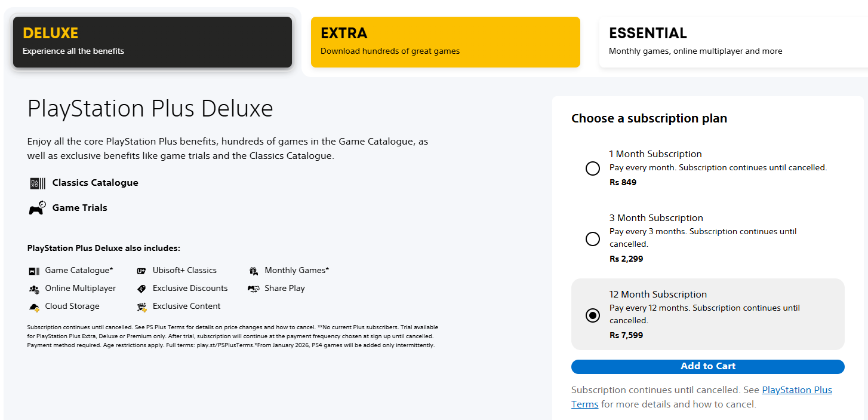Image resolution: width=868 pixels, height=420 pixels.
Task: Click the Monthly Games gift icon
Action: pos(254,271)
